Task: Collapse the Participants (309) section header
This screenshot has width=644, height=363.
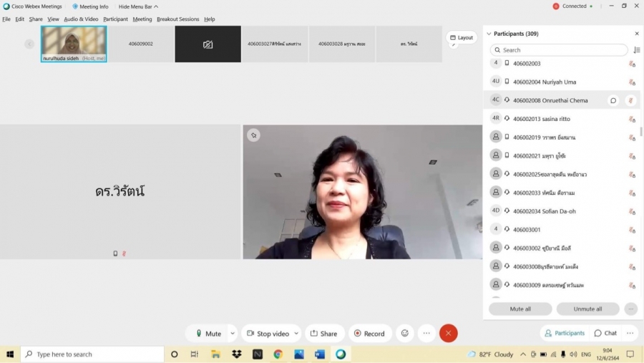Action: (489, 34)
